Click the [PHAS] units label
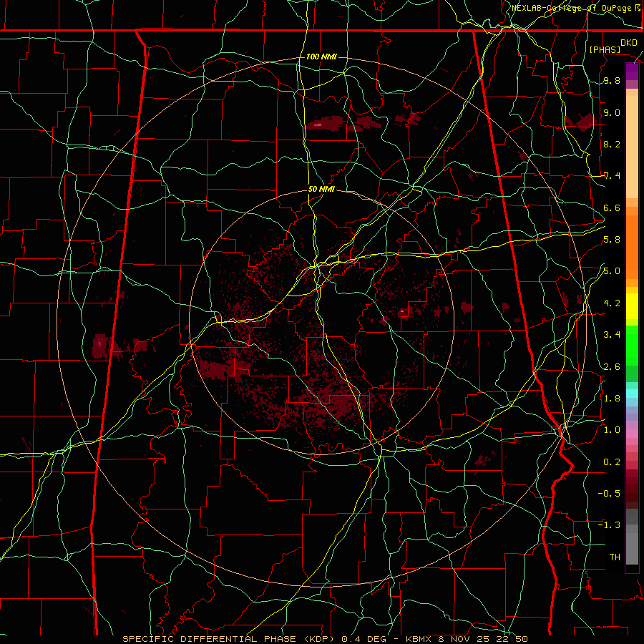Screen dimensions: 644x644 point(605,49)
